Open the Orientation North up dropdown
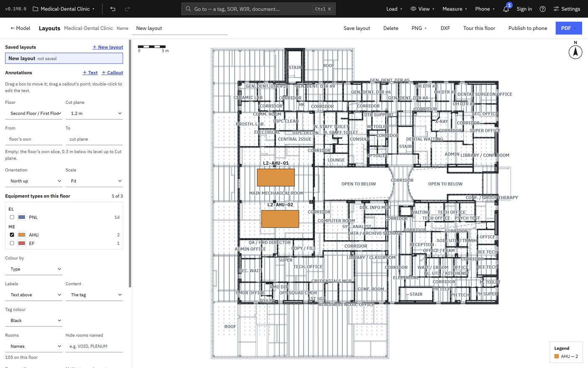This screenshot has height=368, width=588. coord(34,181)
